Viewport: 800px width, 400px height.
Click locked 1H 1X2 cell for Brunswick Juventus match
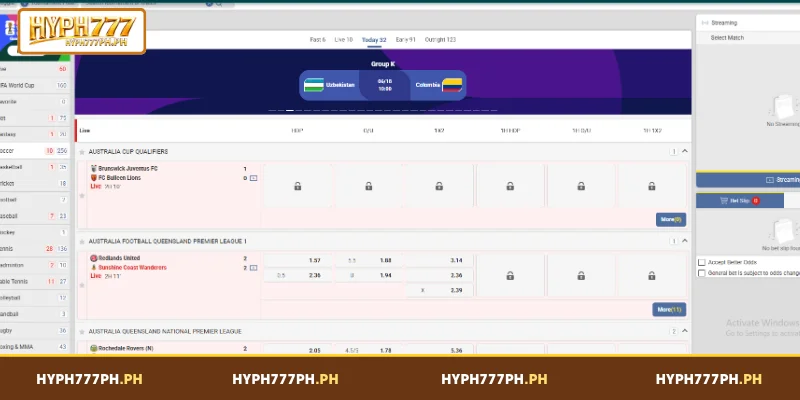pyautogui.click(x=652, y=186)
